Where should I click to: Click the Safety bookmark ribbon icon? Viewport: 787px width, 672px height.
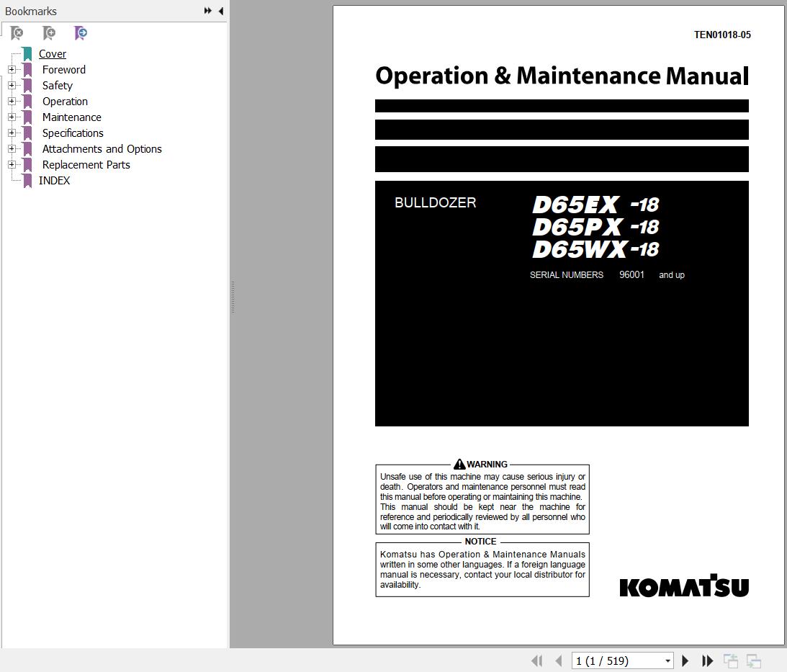[27, 86]
